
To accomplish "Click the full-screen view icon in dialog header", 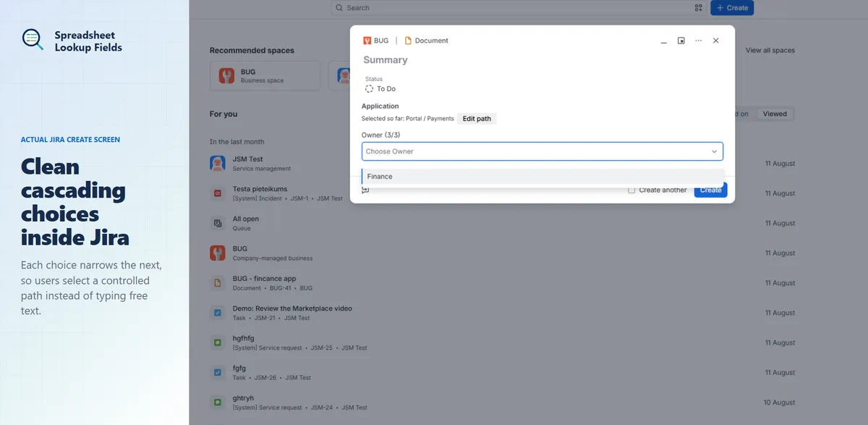I will [681, 41].
